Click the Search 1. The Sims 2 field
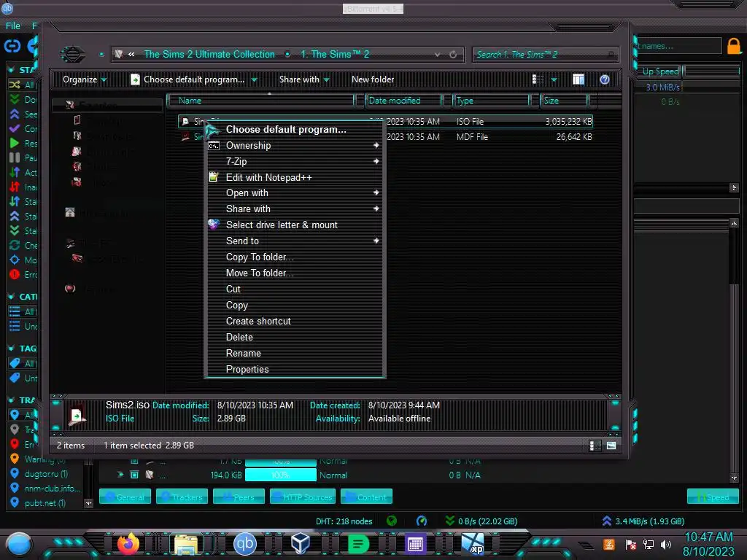Image resolution: width=747 pixels, height=560 pixels. 545,55
